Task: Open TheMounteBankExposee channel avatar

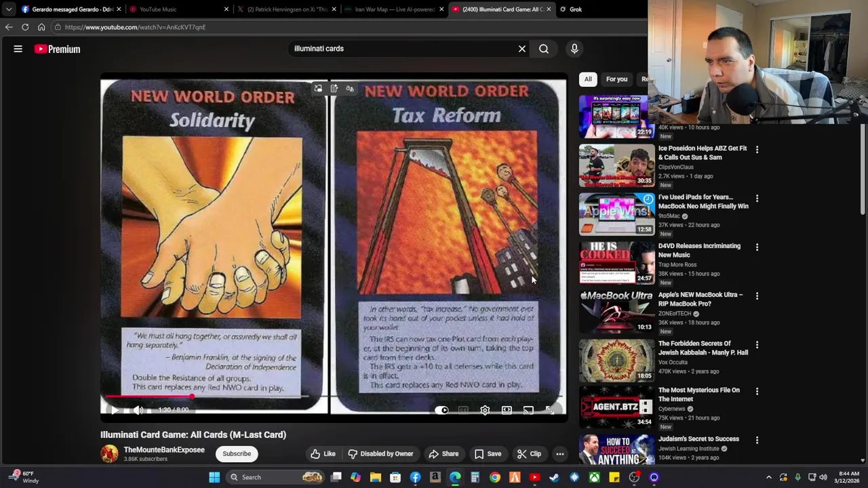Action: (x=109, y=453)
